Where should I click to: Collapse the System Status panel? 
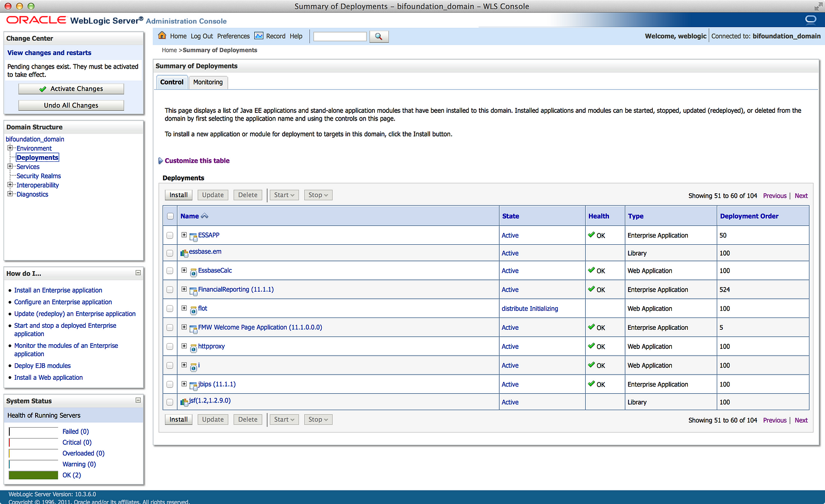138,400
